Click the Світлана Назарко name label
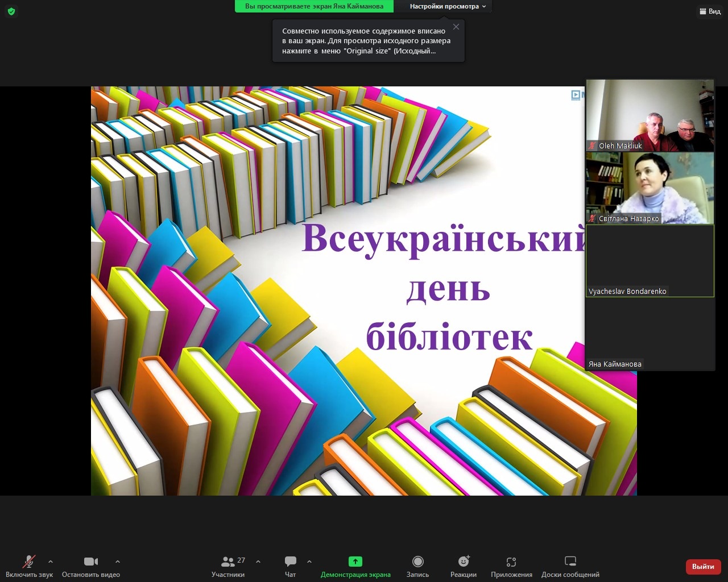The width and height of the screenshot is (728, 582). [x=629, y=219]
